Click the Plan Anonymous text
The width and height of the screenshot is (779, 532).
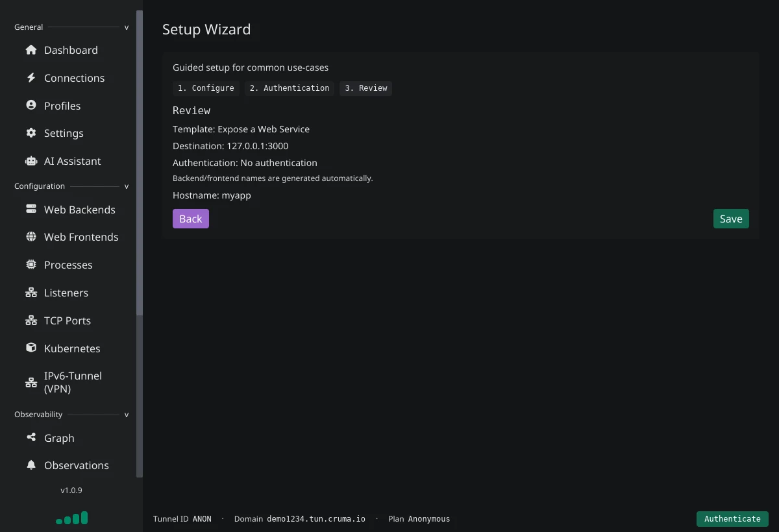tap(419, 519)
